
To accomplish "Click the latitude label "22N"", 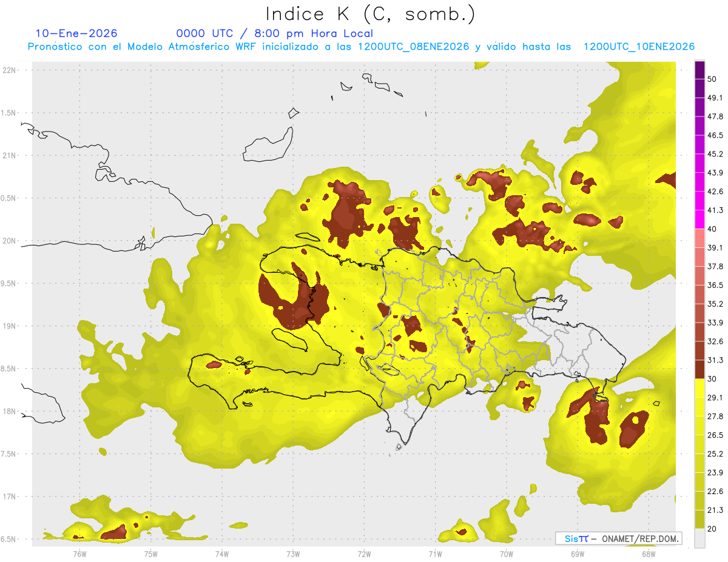I will [x=10, y=70].
